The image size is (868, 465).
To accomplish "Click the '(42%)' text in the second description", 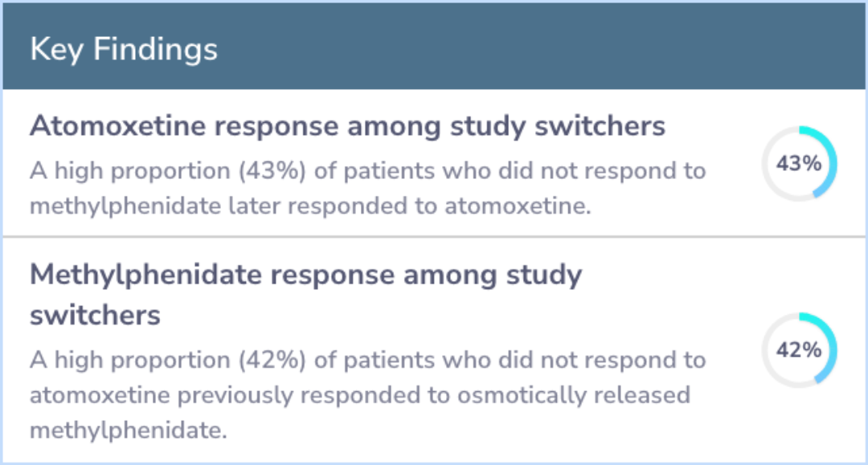I will pyautogui.click(x=272, y=360).
